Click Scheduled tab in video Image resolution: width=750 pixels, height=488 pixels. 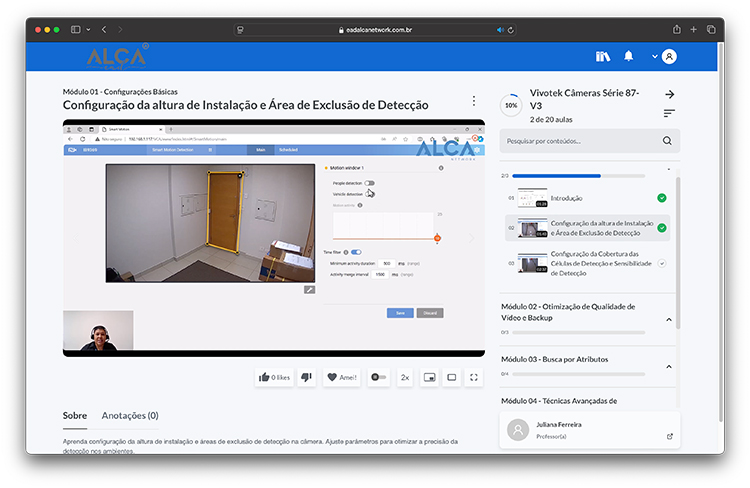[288, 150]
